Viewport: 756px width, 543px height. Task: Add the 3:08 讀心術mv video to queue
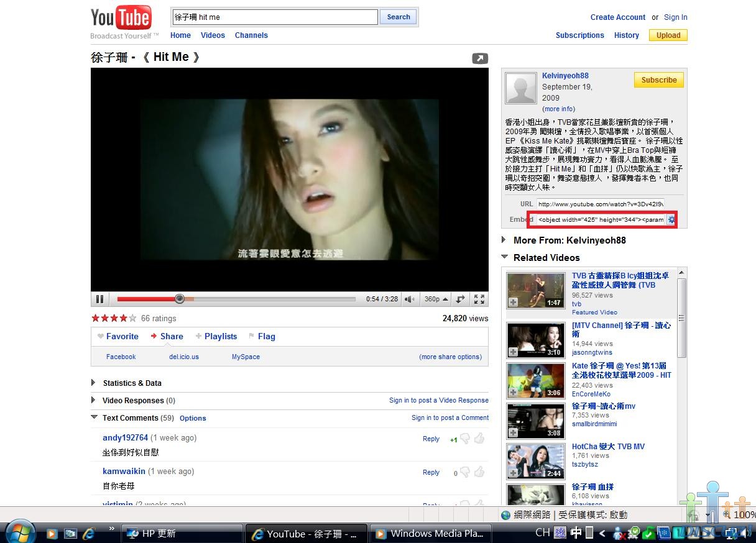click(513, 433)
